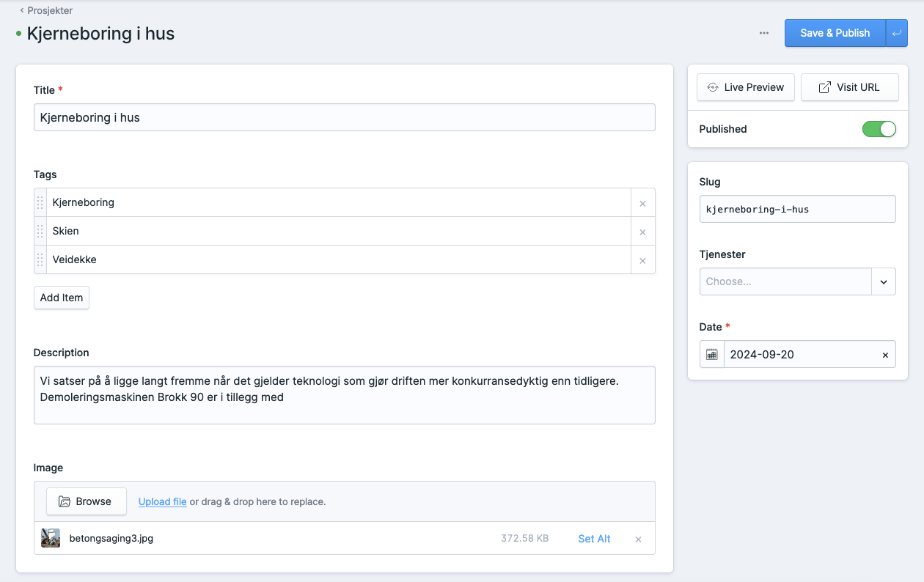Toggle the Published switch off
This screenshot has height=582, width=924.
coord(879,129)
